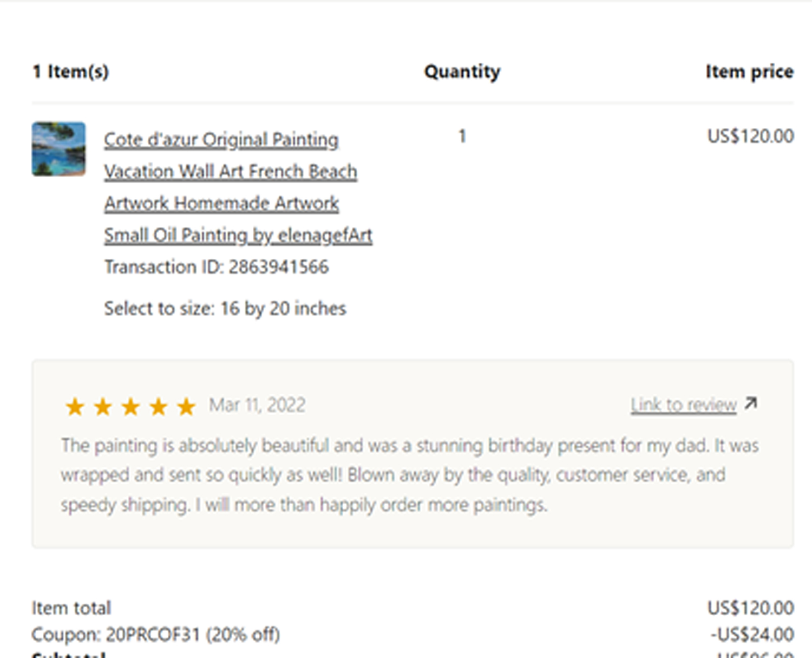Click the US$120.00 price in the item row
The image size is (812, 658).
pyautogui.click(x=750, y=136)
